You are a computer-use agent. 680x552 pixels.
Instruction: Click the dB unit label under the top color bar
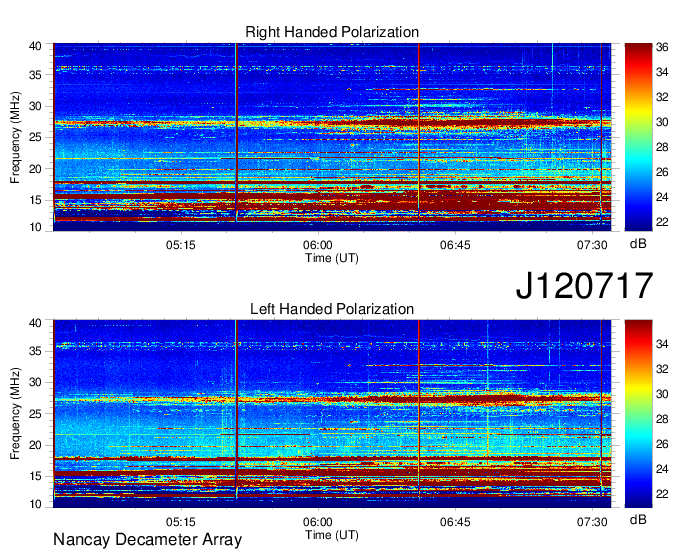point(638,244)
